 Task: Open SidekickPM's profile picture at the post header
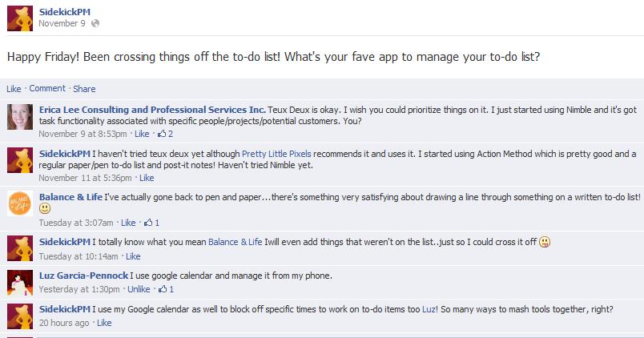pyautogui.click(x=20, y=18)
